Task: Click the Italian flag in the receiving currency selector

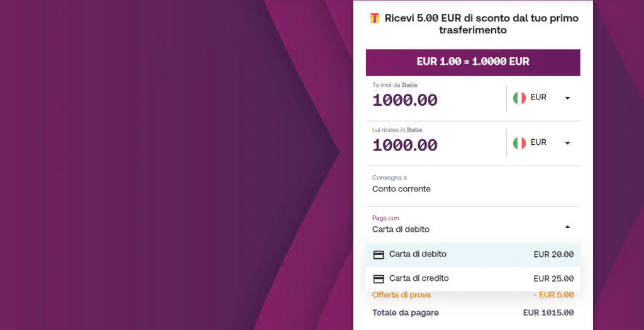Action: (x=519, y=143)
